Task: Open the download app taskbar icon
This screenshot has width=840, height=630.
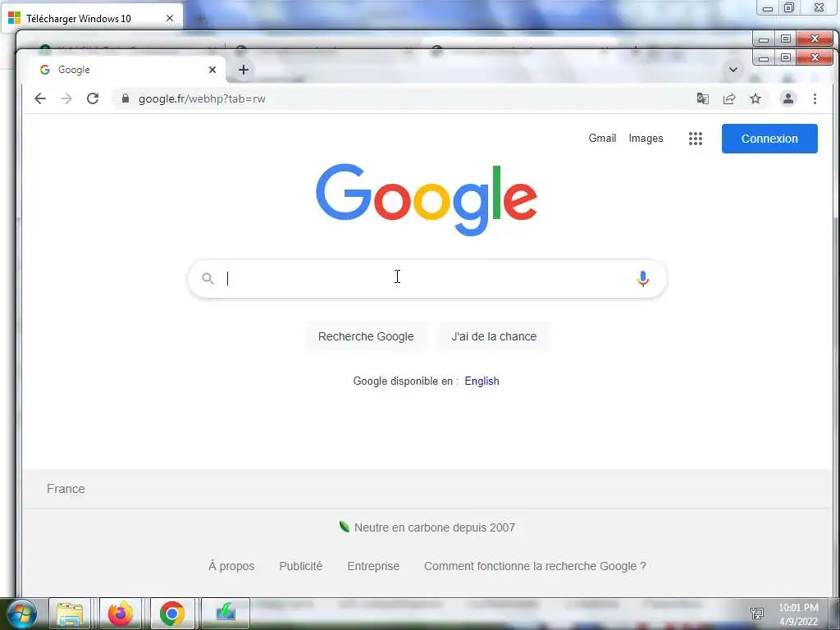Action: click(x=226, y=614)
